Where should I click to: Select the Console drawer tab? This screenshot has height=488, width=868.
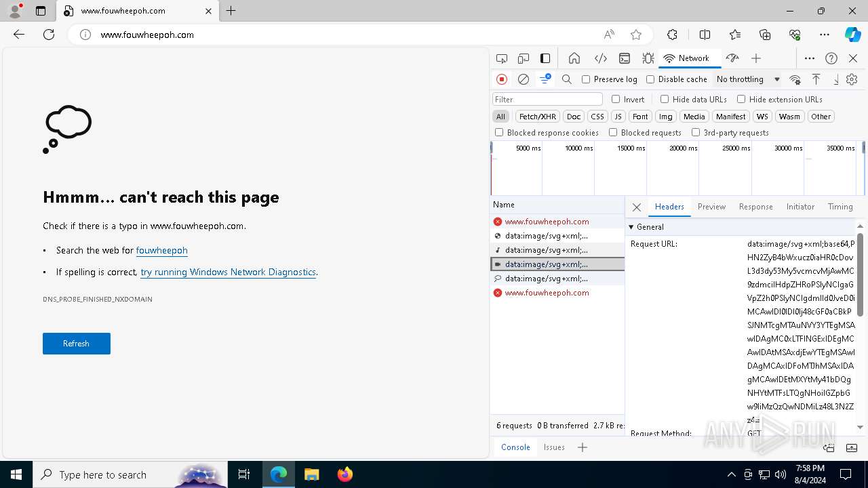[515, 447]
